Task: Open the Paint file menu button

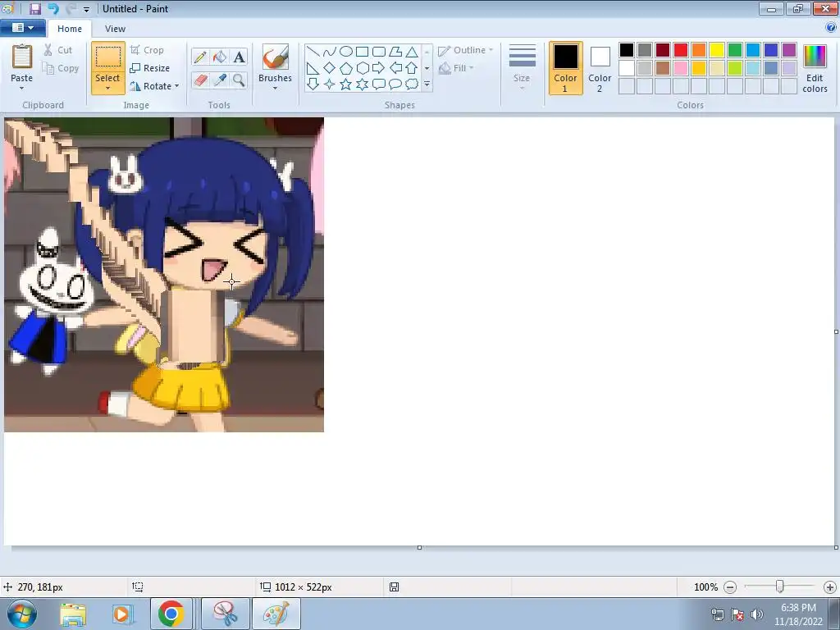Action: 22,28
